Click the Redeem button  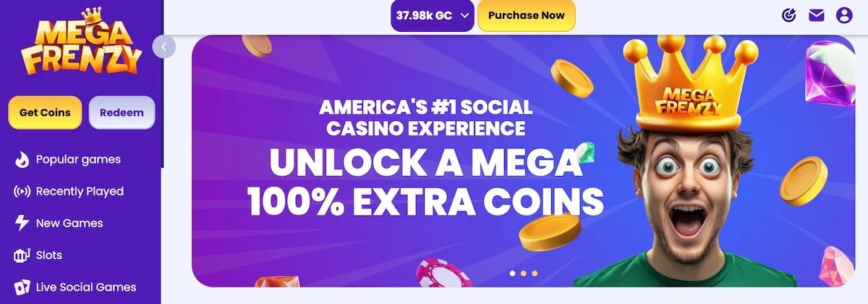[x=122, y=112]
